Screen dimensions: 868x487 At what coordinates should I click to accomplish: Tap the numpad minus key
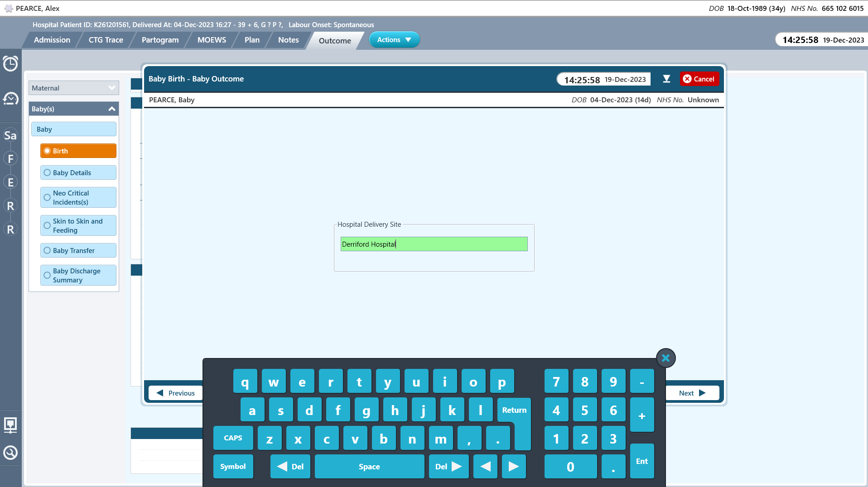(x=642, y=382)
